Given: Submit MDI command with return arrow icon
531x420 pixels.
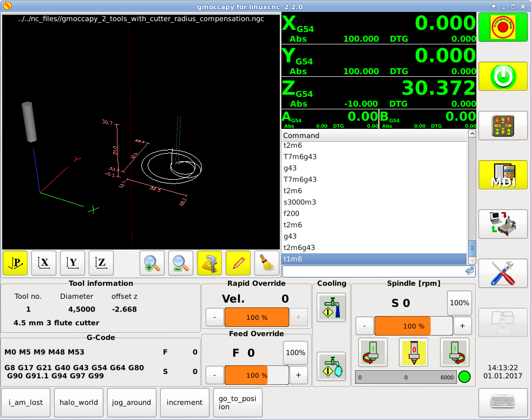Looking at the screenshot, I should [469, 271].
